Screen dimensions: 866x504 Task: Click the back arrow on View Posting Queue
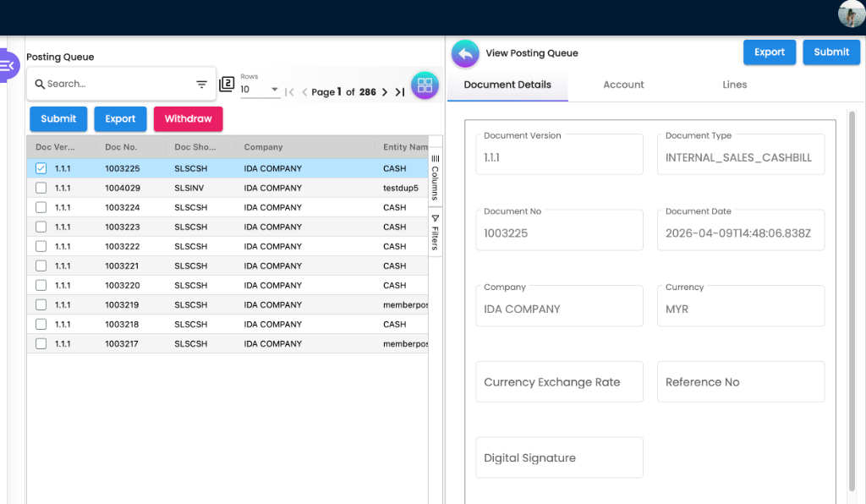[x=465, y=53]
